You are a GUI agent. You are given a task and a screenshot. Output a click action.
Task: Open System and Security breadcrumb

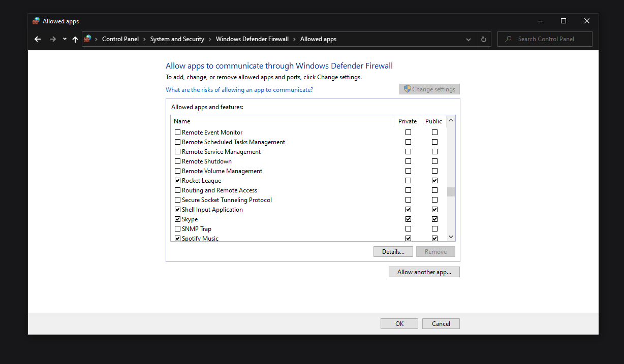(x=177, y=39)
